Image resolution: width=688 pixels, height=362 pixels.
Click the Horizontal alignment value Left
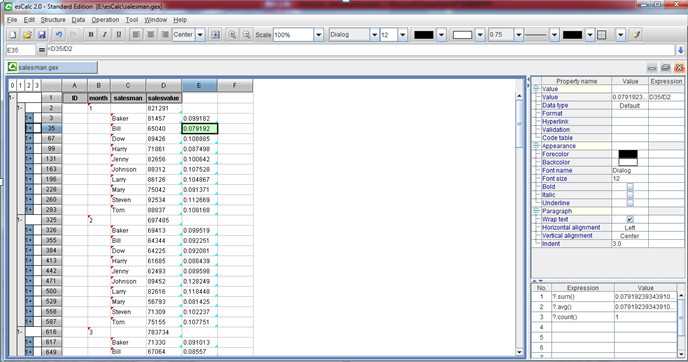[x=630, y=227]
